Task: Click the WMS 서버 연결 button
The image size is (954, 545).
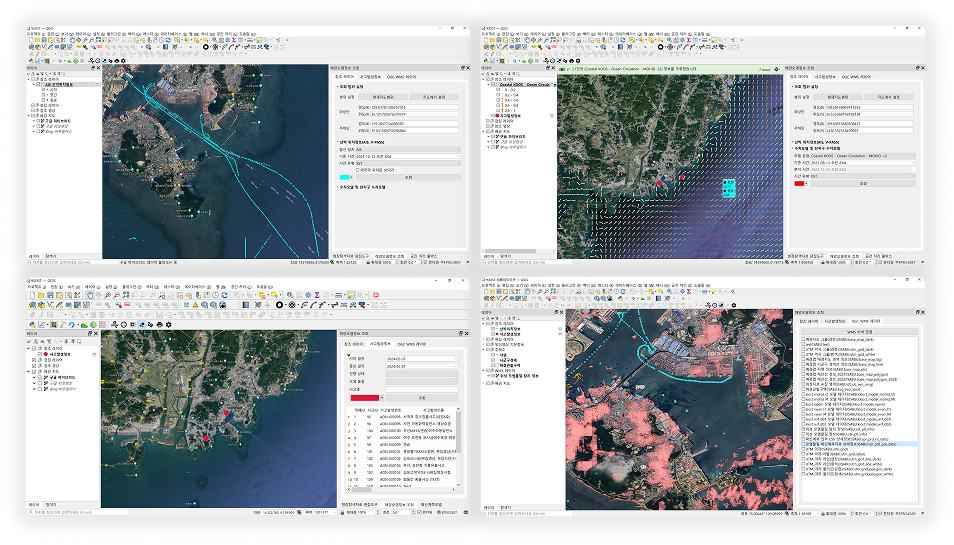Action: [x=857, y=331]
